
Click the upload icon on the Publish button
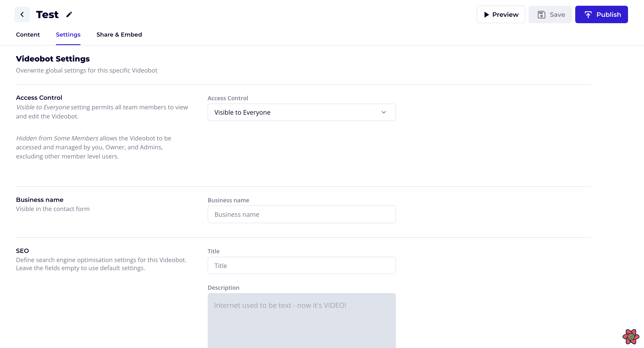click(588, 14)
